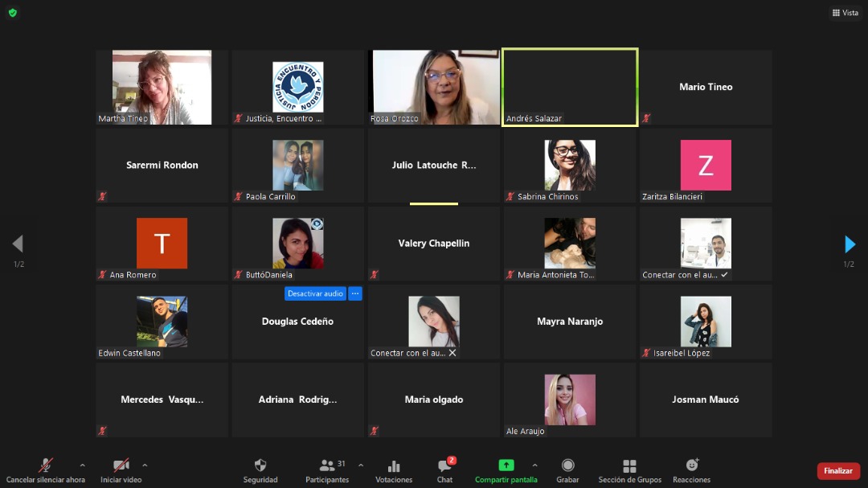Viewport: 868px width, 488px height.
Task: Select Isareibel López's profile picture
Action: pos(706,322)
